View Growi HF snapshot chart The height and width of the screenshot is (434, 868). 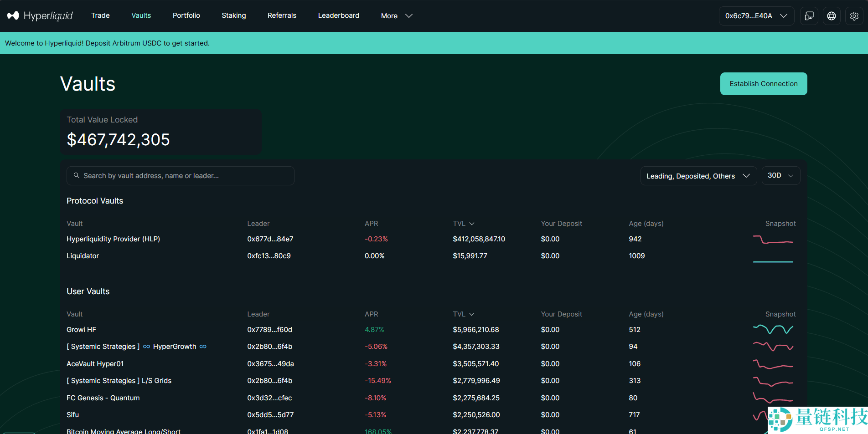tap(773, 329)
